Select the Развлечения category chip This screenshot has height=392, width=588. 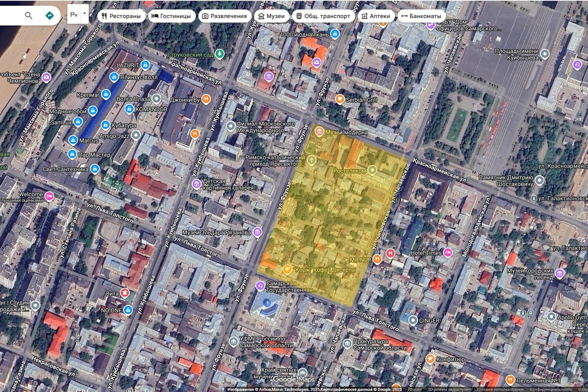click(x=224, y=16)
